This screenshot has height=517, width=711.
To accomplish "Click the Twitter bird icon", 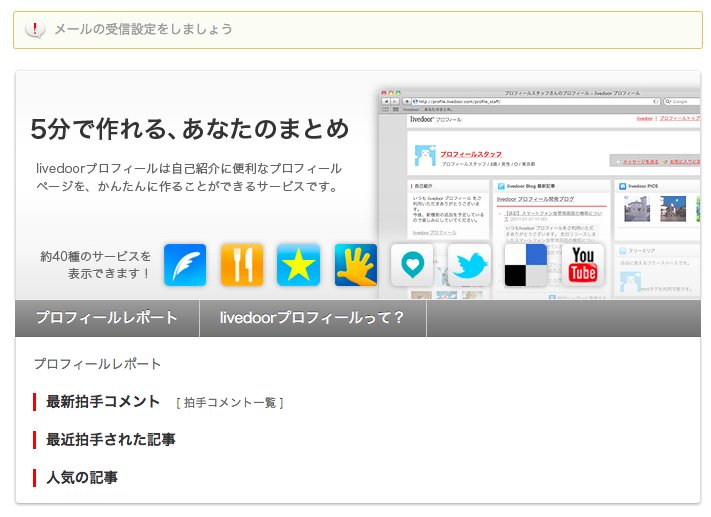I will 469,265.
